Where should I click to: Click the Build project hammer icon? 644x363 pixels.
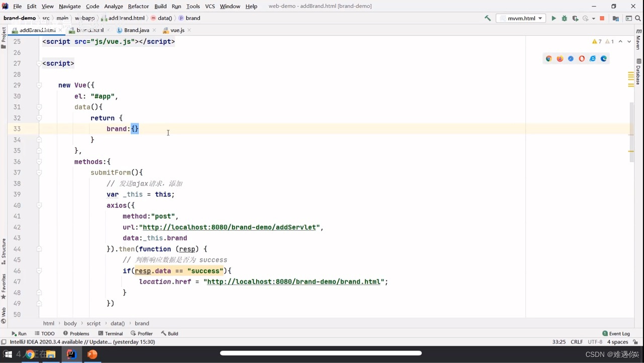(488, 18)
